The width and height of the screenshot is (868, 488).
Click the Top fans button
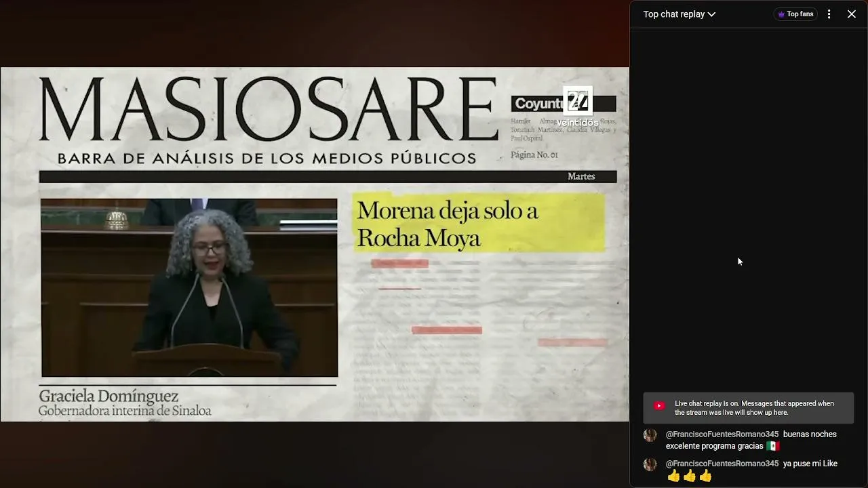tap(795, 14)
